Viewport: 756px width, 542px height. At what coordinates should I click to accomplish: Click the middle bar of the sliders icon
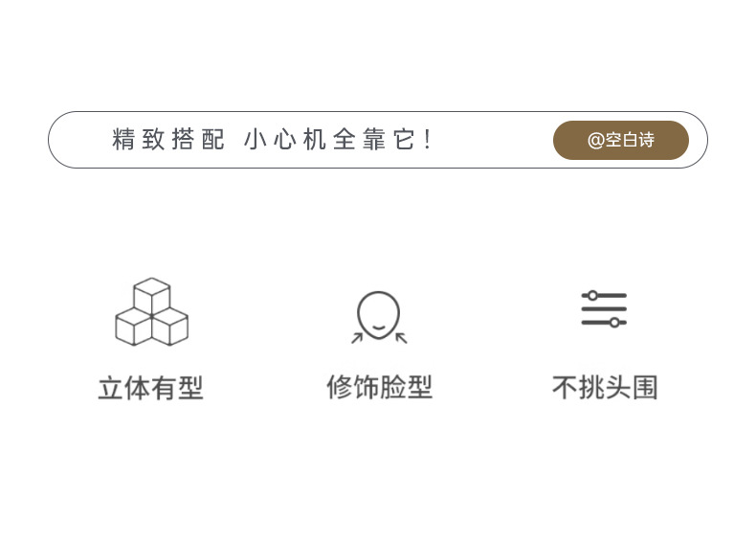[x=604, y=309]
